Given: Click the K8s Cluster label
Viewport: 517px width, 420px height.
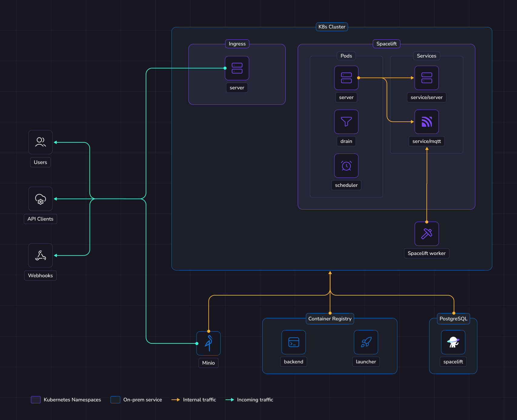Looking at the screenshot, I should (332, 27).
